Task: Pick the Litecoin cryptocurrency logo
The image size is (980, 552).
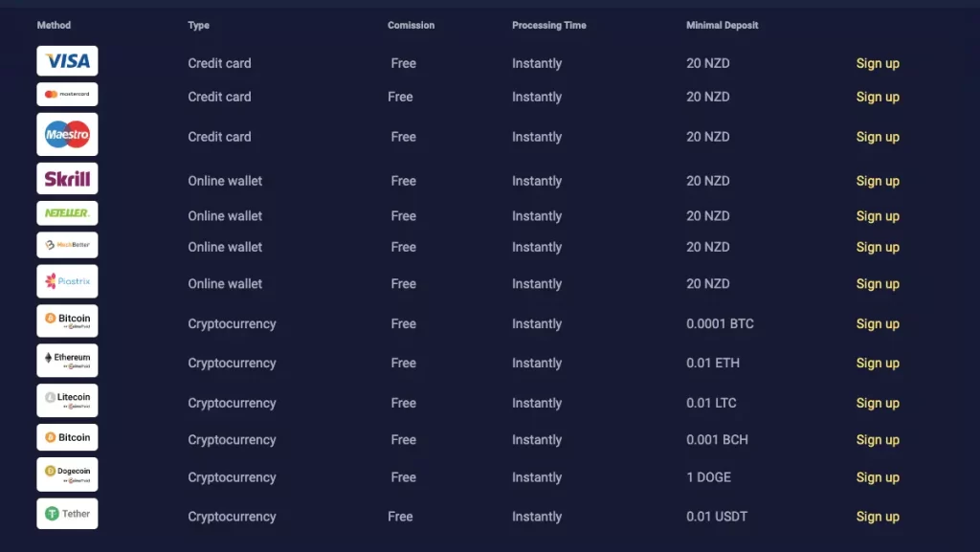Action: pyautogui.click(x=67, y=401)
